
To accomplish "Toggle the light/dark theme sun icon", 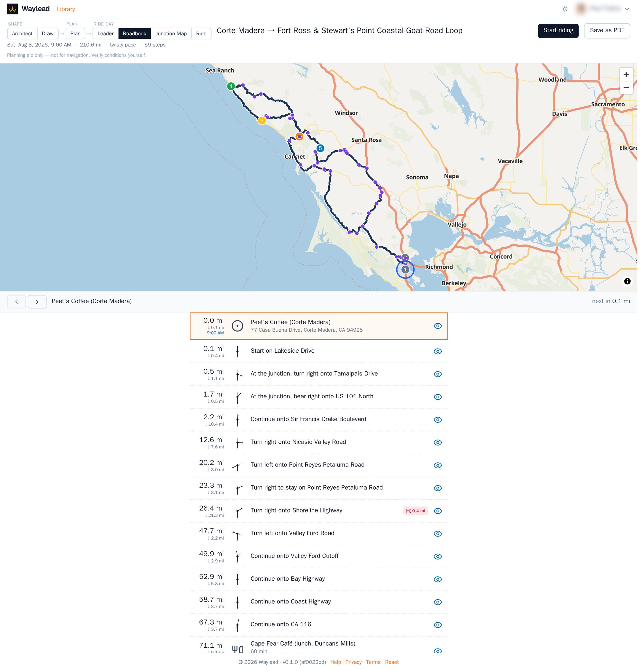I will (x=565, y=9).
